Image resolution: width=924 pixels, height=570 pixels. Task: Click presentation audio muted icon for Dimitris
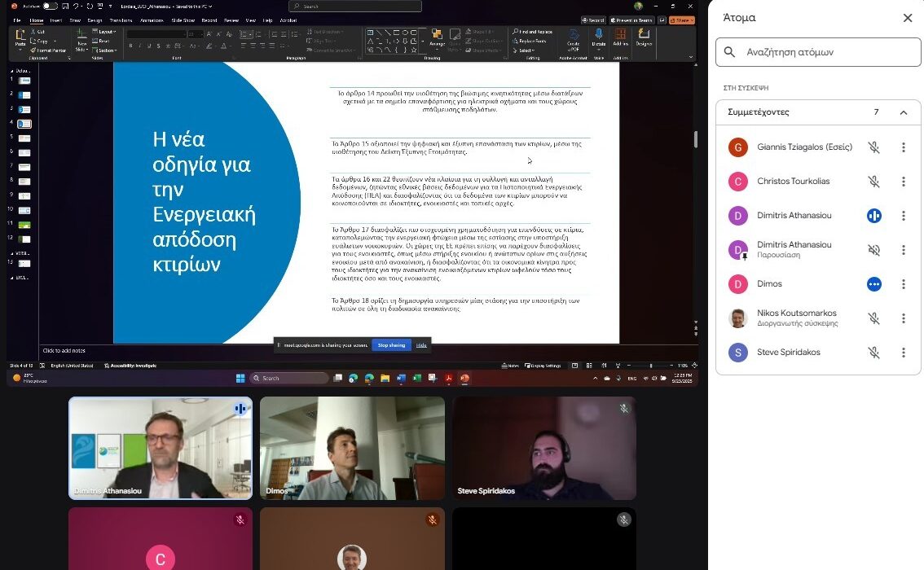pyautogui.click(x=873, y=250)
